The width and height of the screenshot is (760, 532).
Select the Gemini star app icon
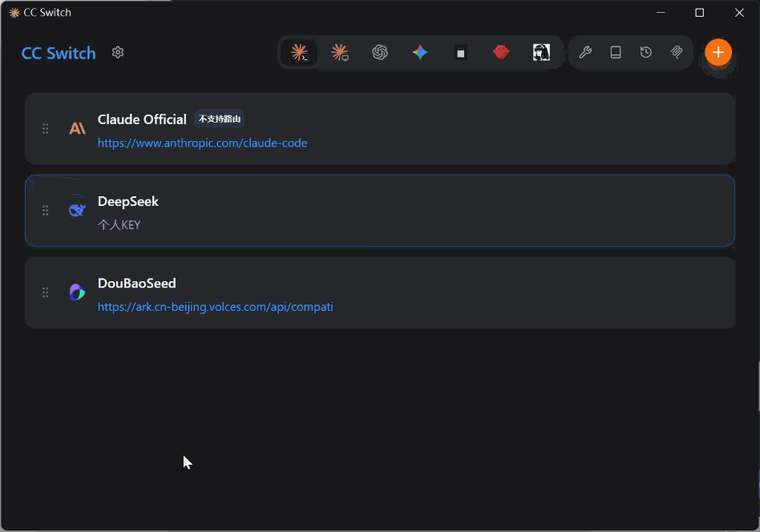point(420,52)
